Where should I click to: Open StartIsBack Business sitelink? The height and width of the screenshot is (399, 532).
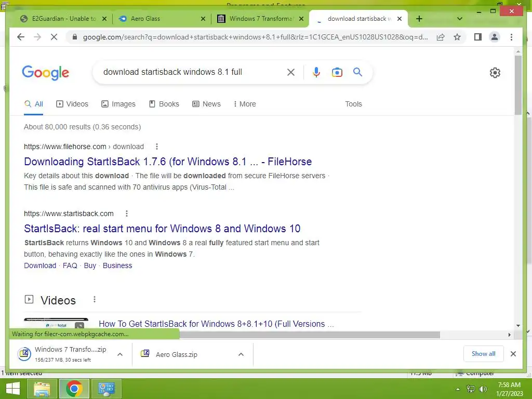click(117, 265)
